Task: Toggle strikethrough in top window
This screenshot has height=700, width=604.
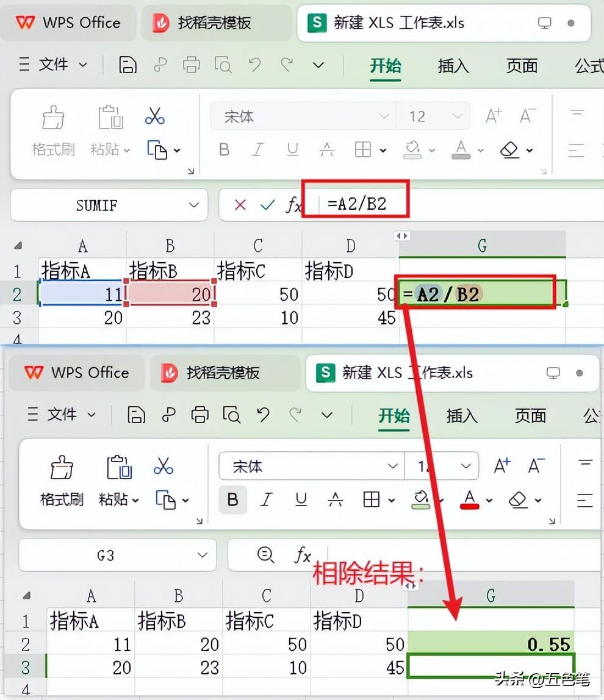Action: click(327, 149)
